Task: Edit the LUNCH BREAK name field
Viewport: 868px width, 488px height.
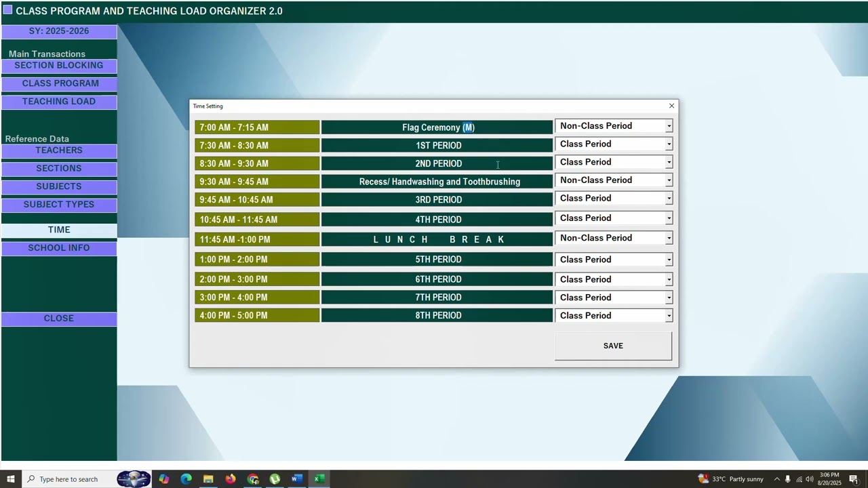Action: [437, 239]
